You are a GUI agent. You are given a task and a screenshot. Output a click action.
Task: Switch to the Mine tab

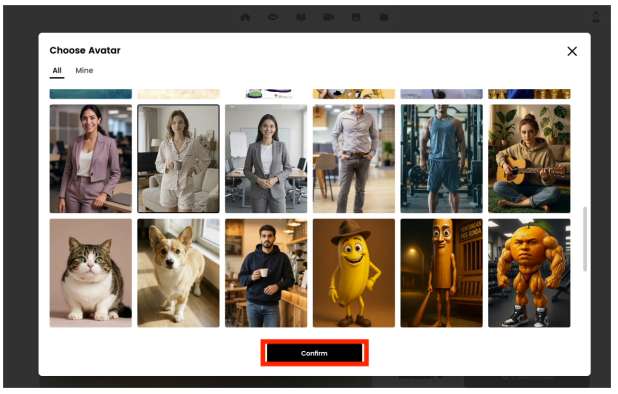click(x=84, y=71)
